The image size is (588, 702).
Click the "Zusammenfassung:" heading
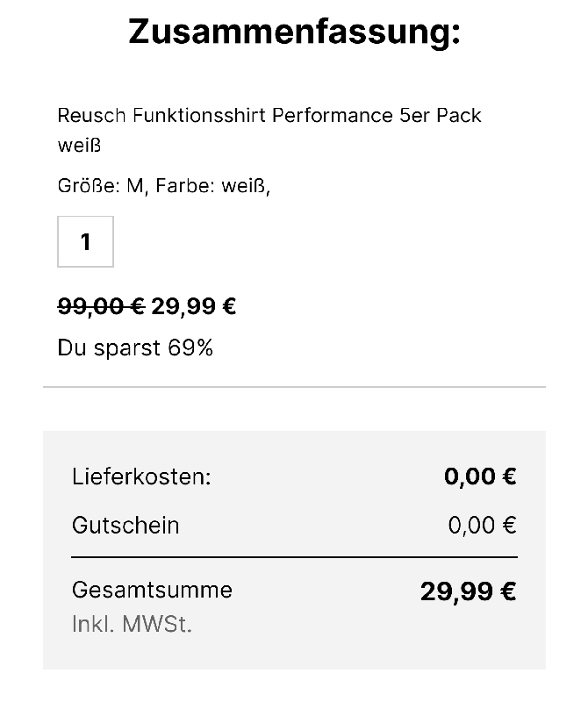point(294,32)
